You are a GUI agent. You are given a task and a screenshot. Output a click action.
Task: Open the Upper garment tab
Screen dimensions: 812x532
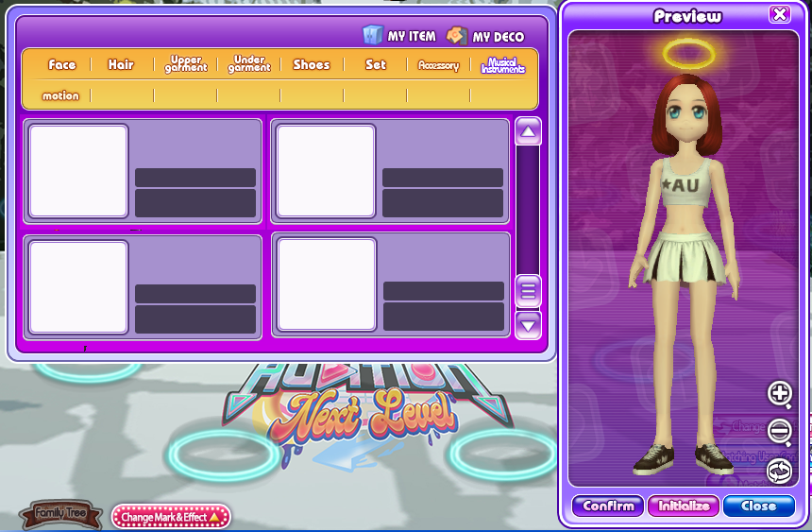click(x=185, y=64)
